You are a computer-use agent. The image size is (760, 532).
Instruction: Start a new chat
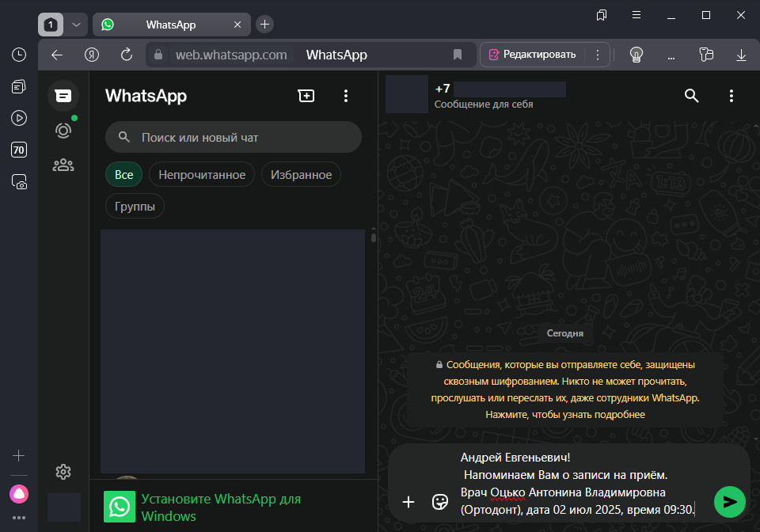pyautogui.click(x=306, y=96)
